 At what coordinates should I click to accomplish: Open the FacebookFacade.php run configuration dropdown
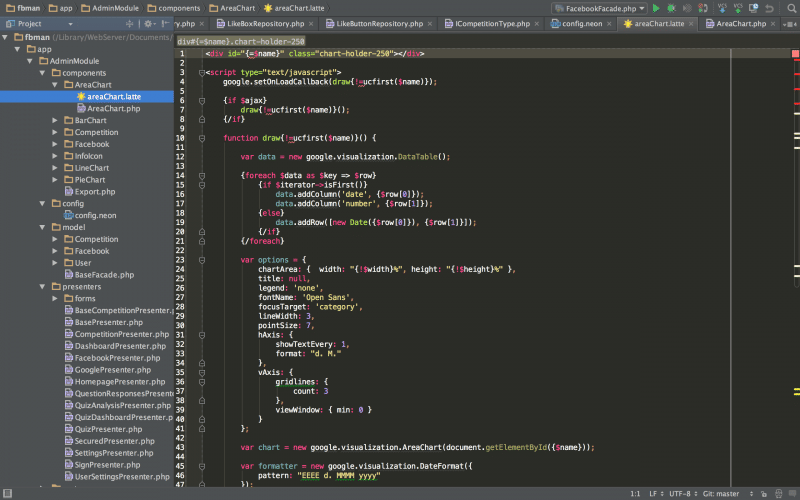pyautogui.click(x=600, y=8)
